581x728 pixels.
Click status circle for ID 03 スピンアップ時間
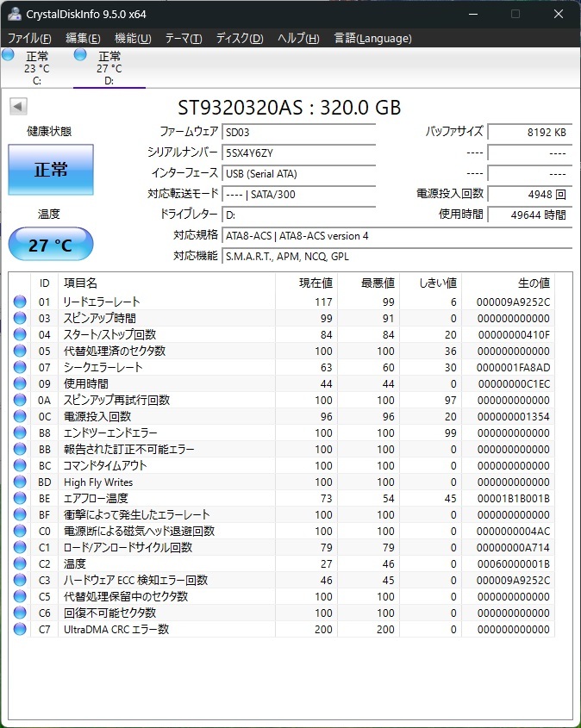[x=20, y=318]
